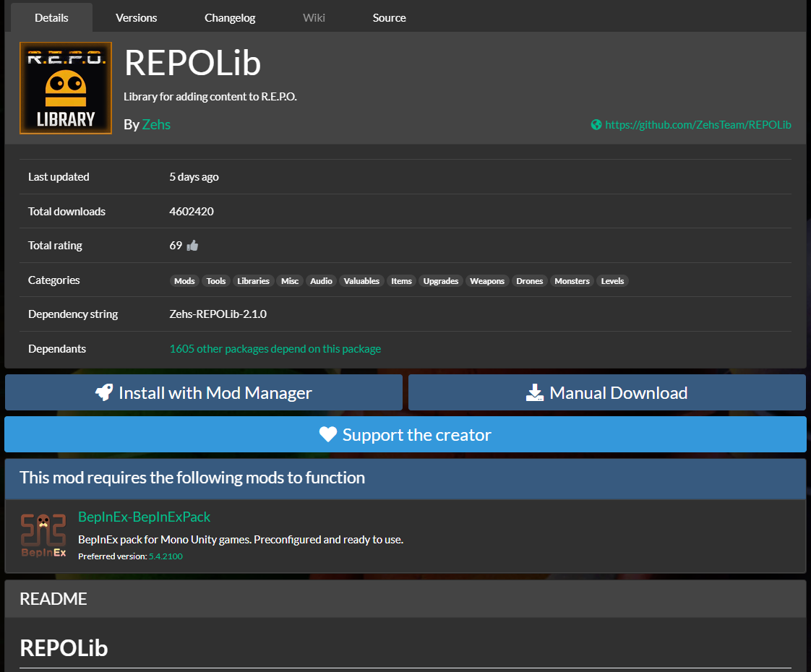
Task: Open preferred version 5.4.2100 link
Action: tap(166, 556)
